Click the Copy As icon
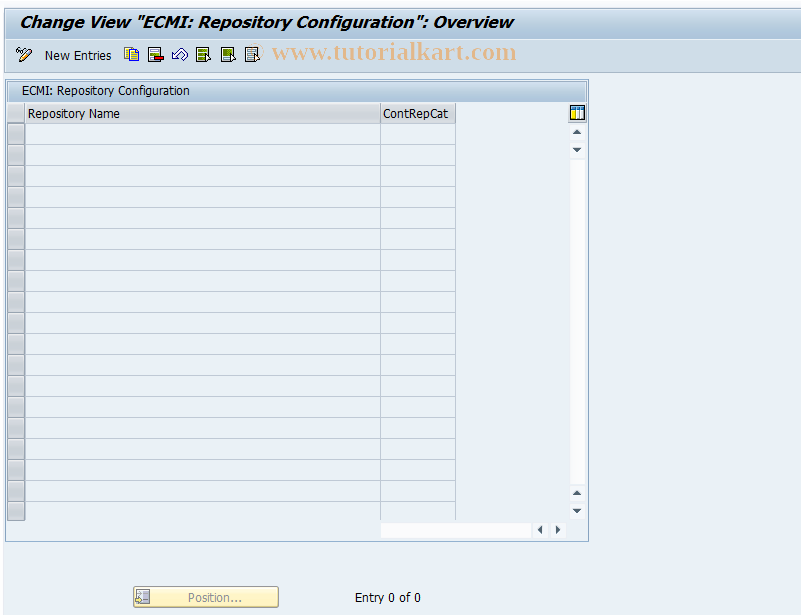 tap(131, 54)
